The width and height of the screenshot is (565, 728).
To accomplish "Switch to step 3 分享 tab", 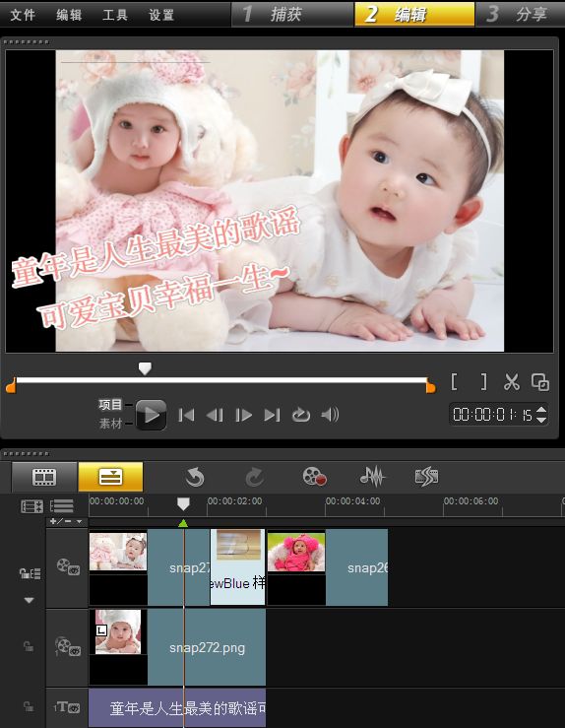I will pyautogui.click(x=520, y=14).
